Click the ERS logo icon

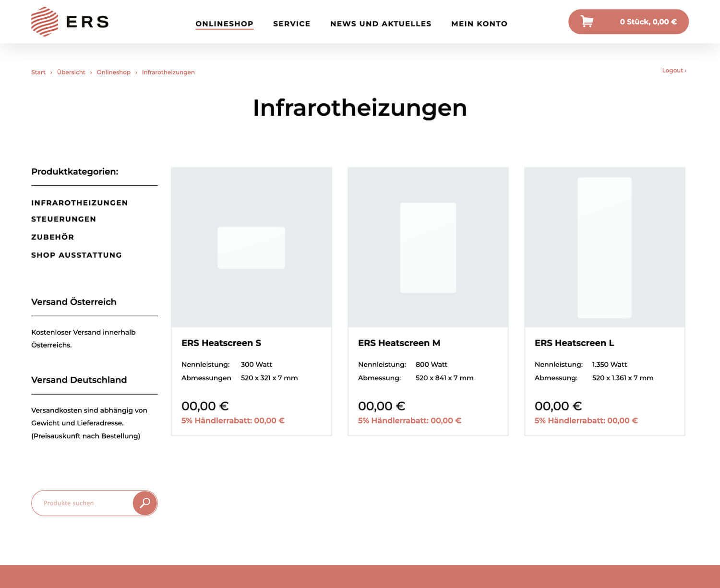44,21
